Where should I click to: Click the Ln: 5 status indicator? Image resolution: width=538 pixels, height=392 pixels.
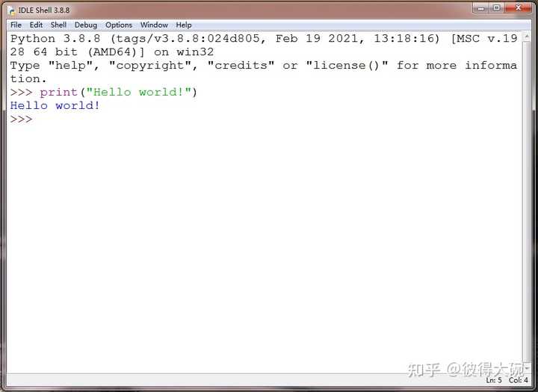click(x=494, y=380)
